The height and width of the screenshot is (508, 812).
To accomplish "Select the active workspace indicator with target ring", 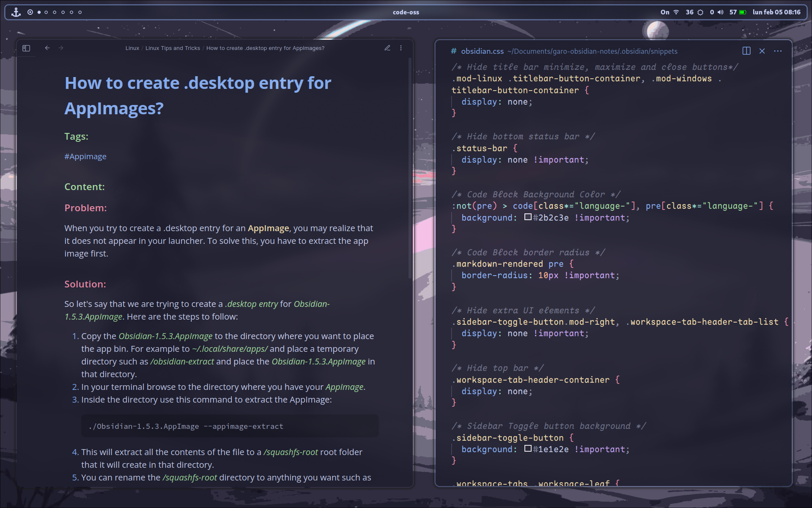I will [30, 12].
